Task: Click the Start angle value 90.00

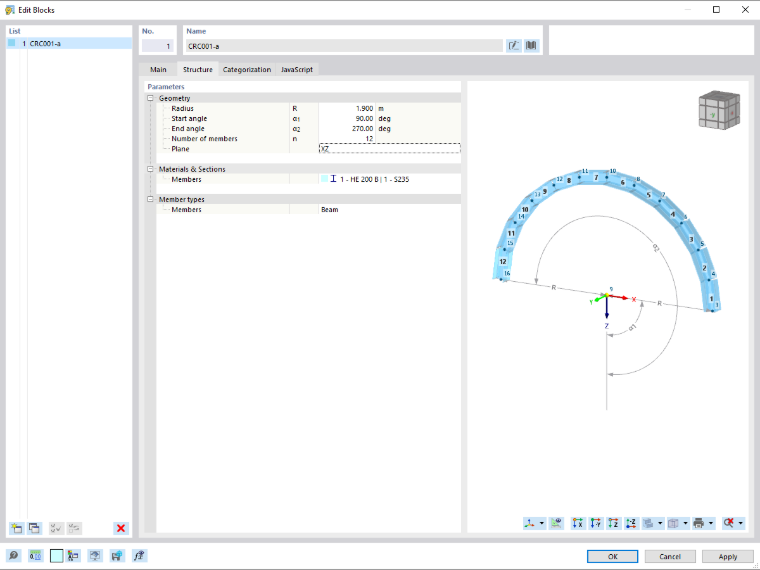Action: [347, 119]
